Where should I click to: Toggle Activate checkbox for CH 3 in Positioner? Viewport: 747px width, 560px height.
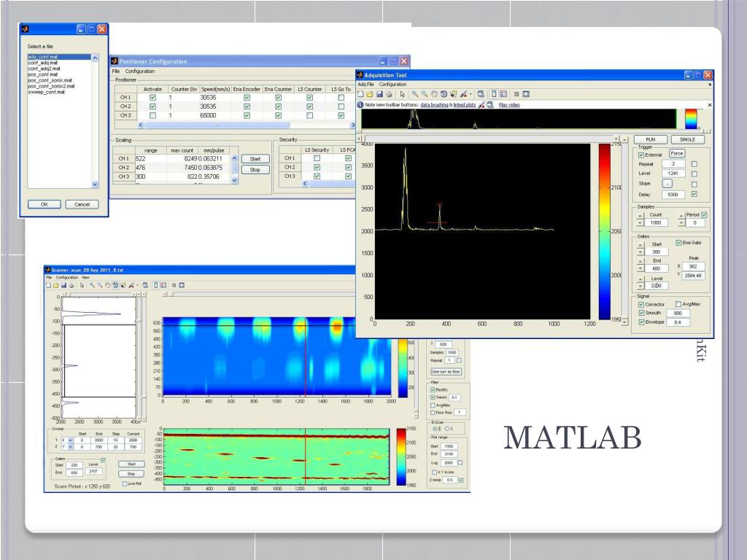coord(152,115)
